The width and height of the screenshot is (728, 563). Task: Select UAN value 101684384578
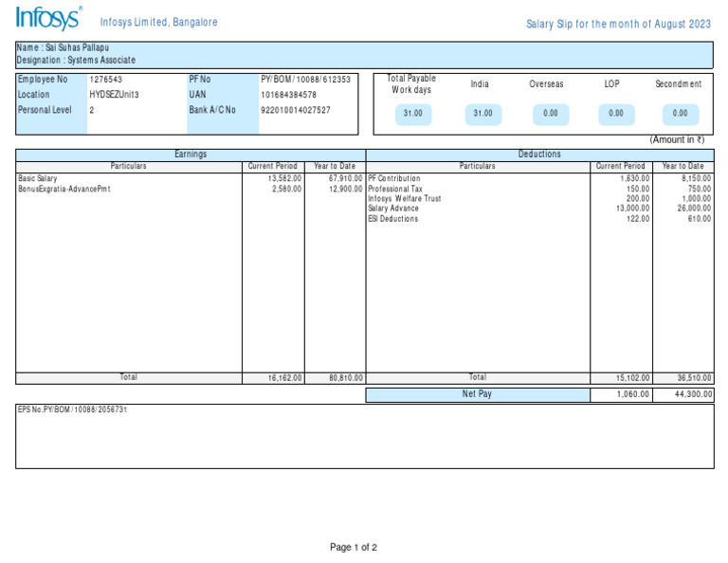click(289, 95)
